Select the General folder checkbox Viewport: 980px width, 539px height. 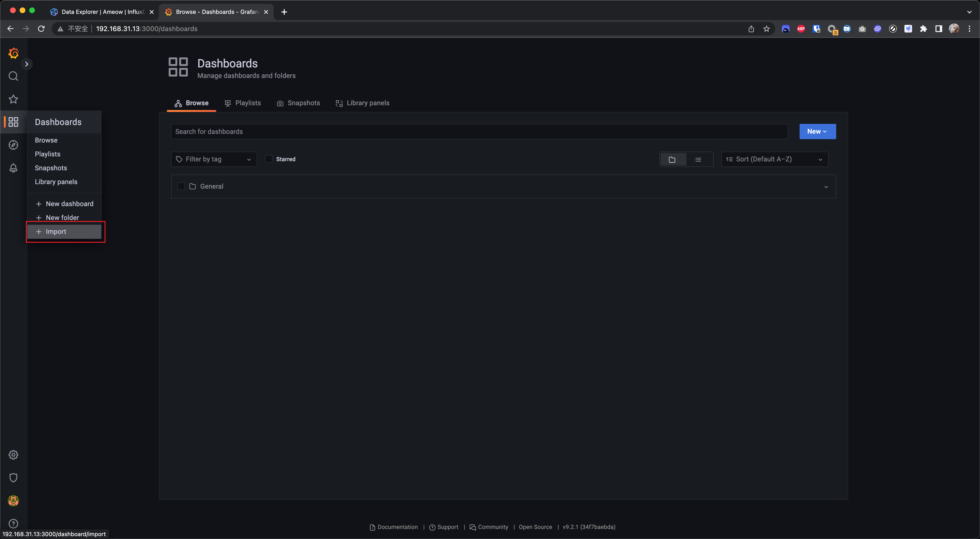pos(181,186)
